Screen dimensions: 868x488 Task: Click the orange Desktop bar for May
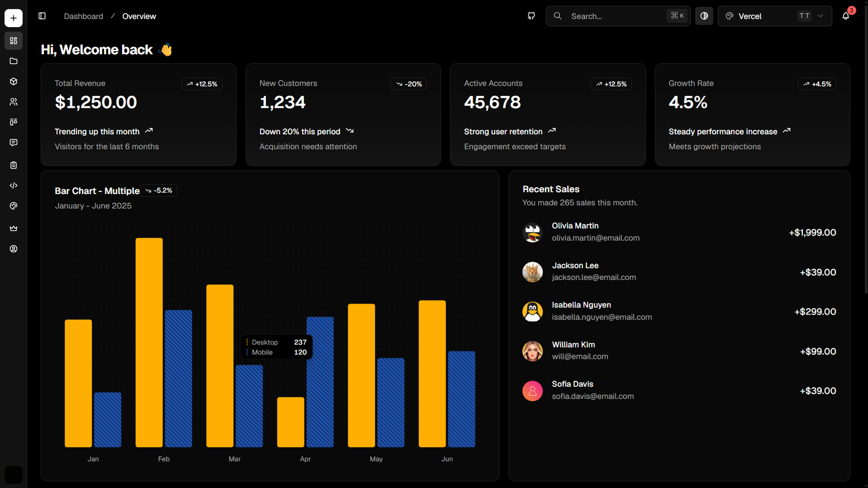pyautogui.click(x=361, y=376)
